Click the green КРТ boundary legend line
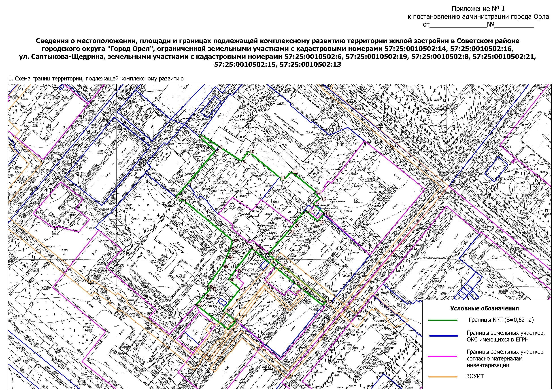555x392 pixels. point(443,320)
